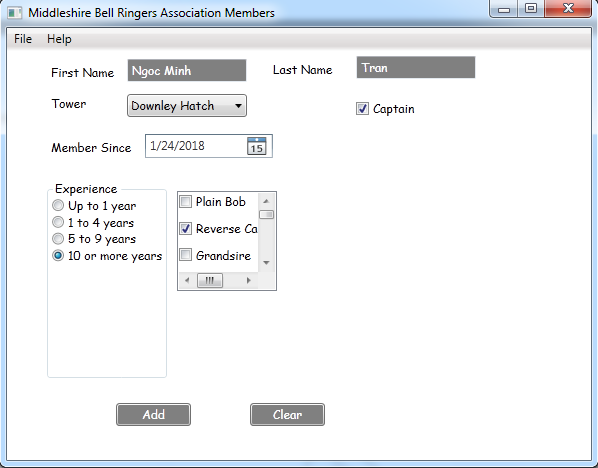
Task: Maximize the Bell Ringers window
Action: 531,8
